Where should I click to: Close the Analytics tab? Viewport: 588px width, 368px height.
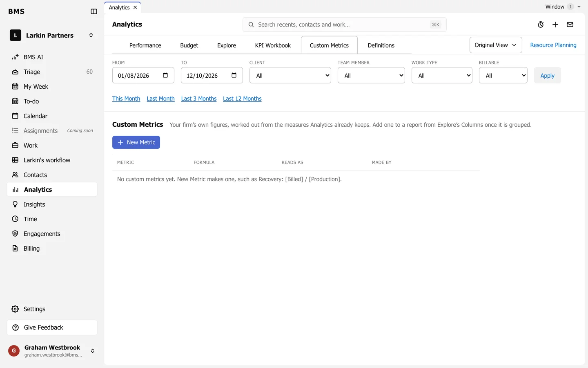(135, 8)
